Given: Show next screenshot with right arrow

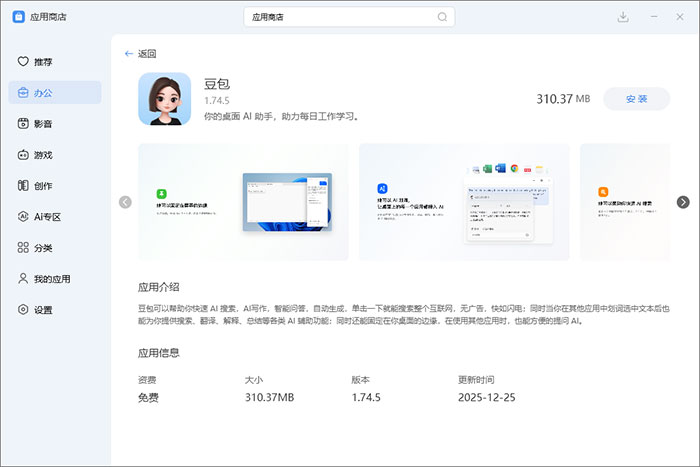Looking at the screenshot, I should click(683, 202).
